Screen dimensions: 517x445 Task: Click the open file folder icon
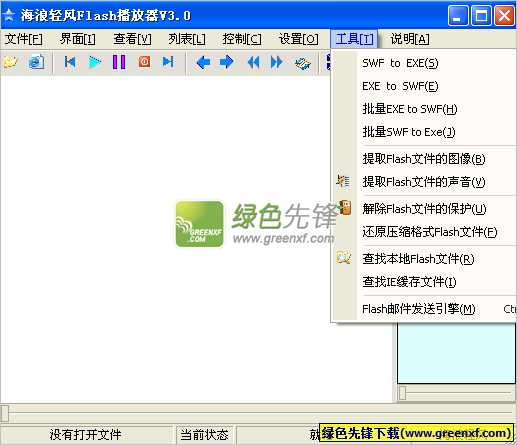pyautogui.click(x=10, y=62)
